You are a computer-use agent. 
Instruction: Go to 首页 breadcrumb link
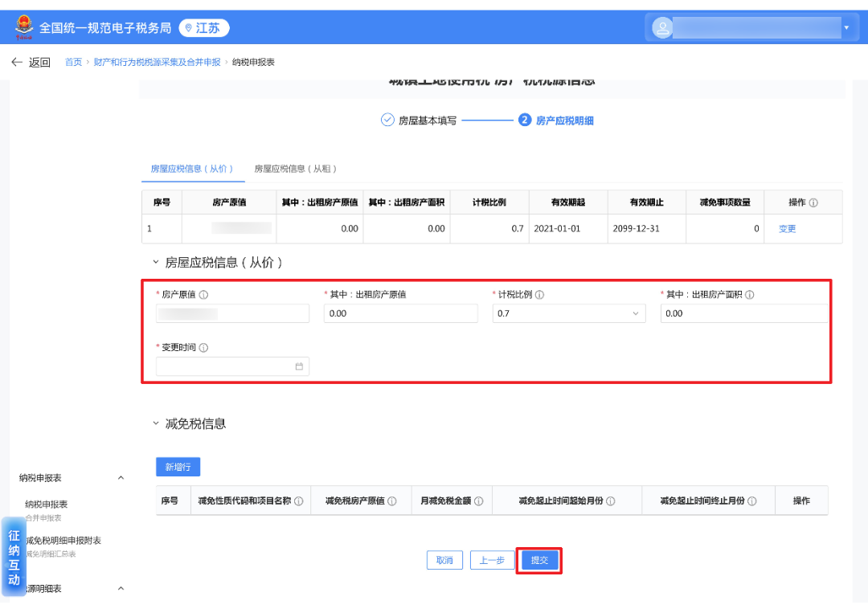[73, 62]
